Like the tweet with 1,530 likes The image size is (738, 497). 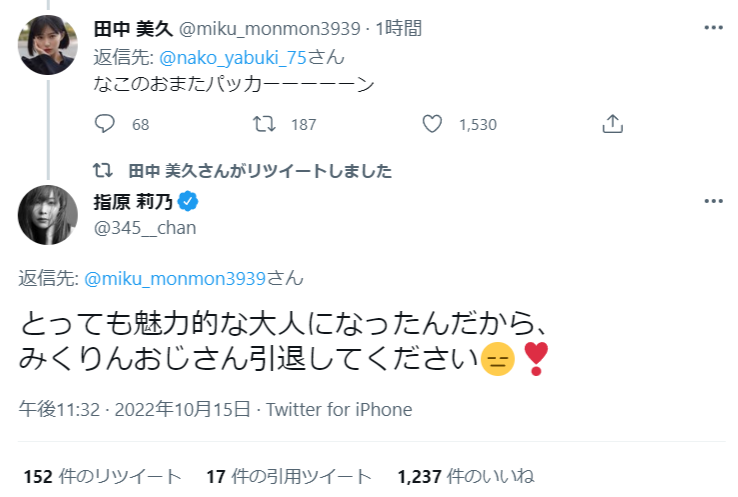pos(432,124)
